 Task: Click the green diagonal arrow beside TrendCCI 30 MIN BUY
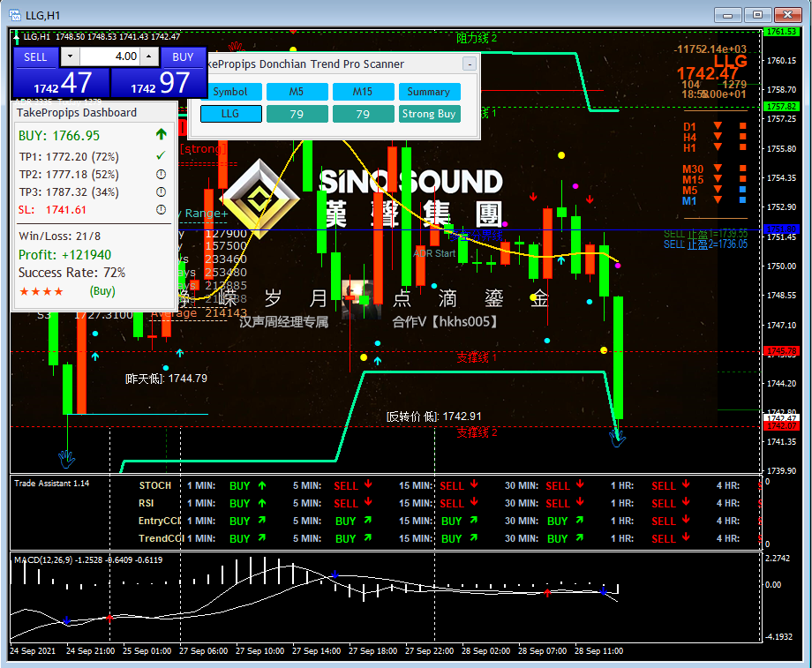580,537
